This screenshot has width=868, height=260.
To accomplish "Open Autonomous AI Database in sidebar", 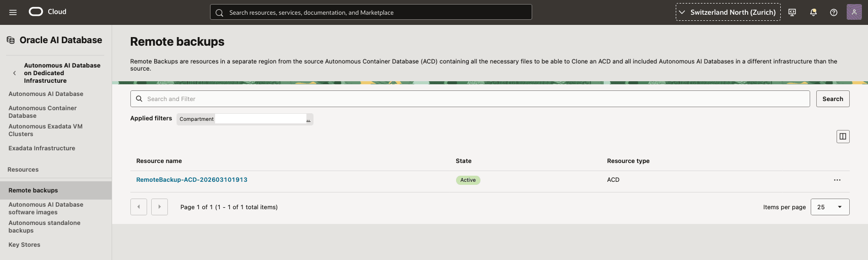I will point(46,94).
